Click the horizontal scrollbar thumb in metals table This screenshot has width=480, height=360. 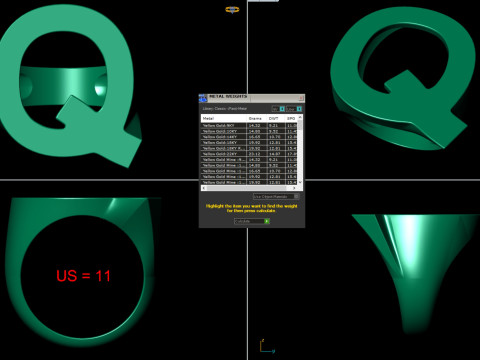tap(246, 188)
